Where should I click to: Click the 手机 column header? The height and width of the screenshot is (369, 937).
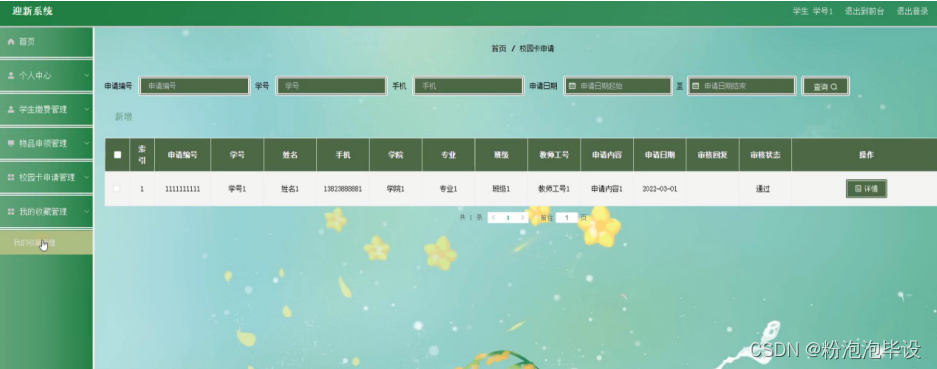tap(342, 155)
